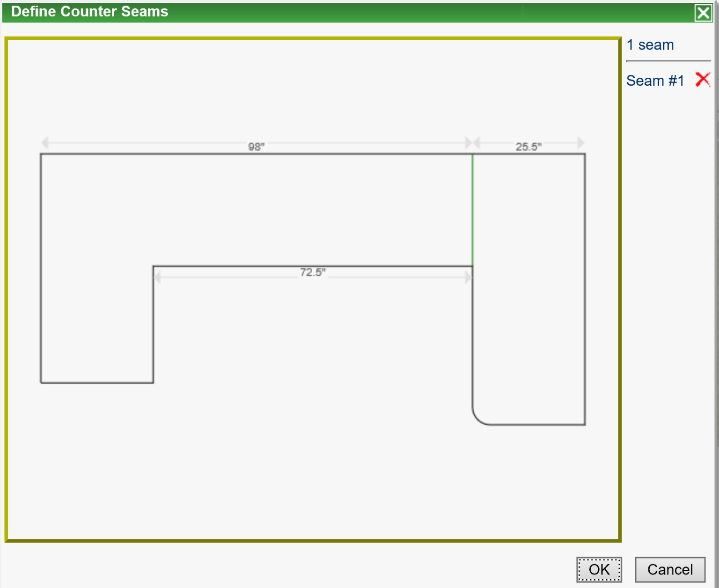Click the 72.5 inch dimension label
Viewport: 719px width, 588px height.
click(x=314, y=272)
